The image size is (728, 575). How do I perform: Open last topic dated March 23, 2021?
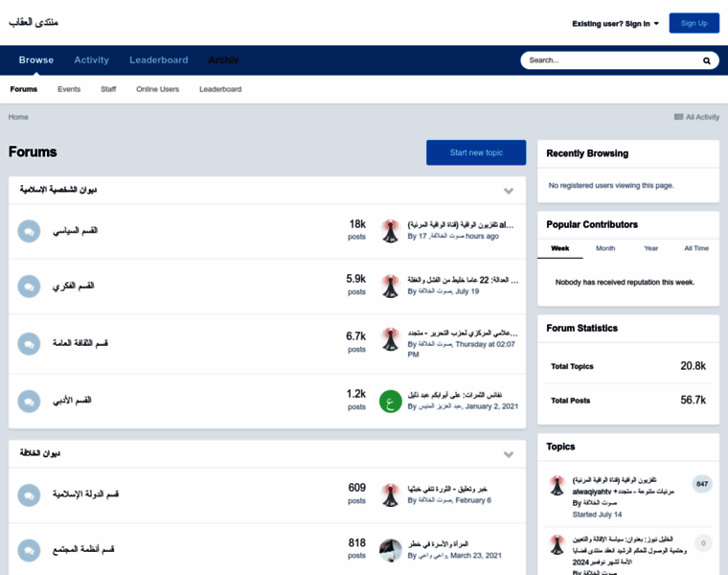coord(438,544)
